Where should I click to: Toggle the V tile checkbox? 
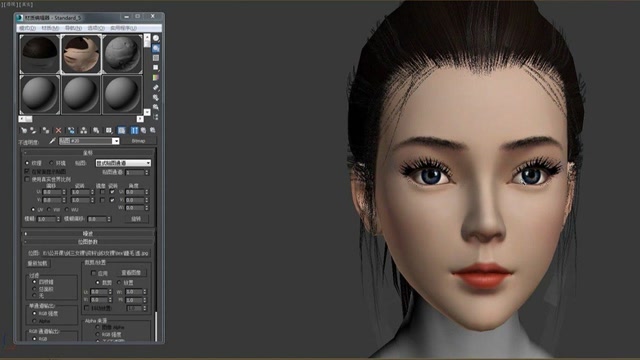tap(112, 200)
